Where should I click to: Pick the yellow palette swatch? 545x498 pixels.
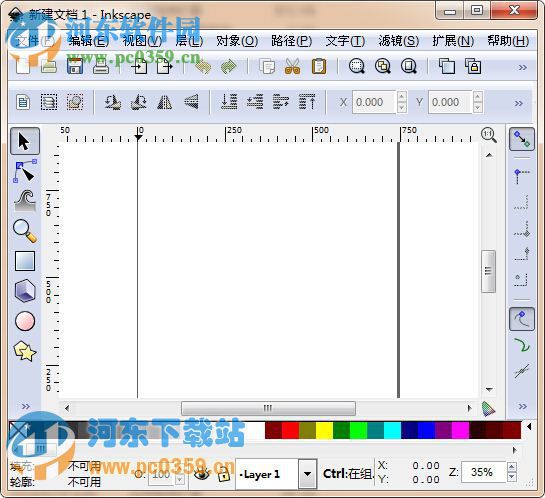(x=324, y=430)
